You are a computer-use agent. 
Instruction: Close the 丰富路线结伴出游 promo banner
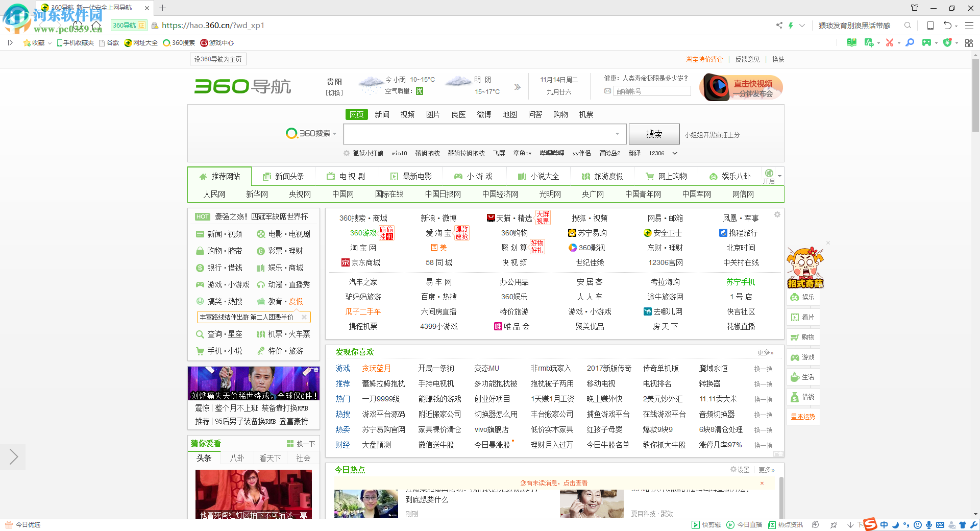(x=304, y=317)
